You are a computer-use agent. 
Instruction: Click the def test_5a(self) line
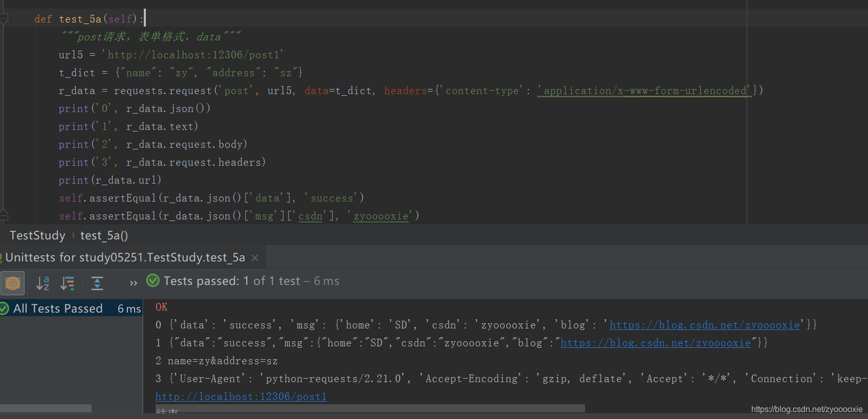click(89, 19)
